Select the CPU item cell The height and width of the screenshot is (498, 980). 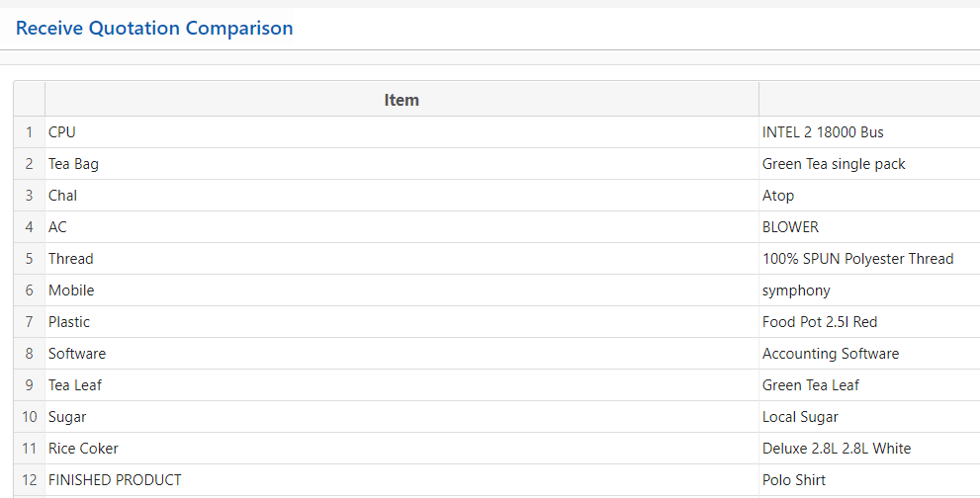(401, 132)
